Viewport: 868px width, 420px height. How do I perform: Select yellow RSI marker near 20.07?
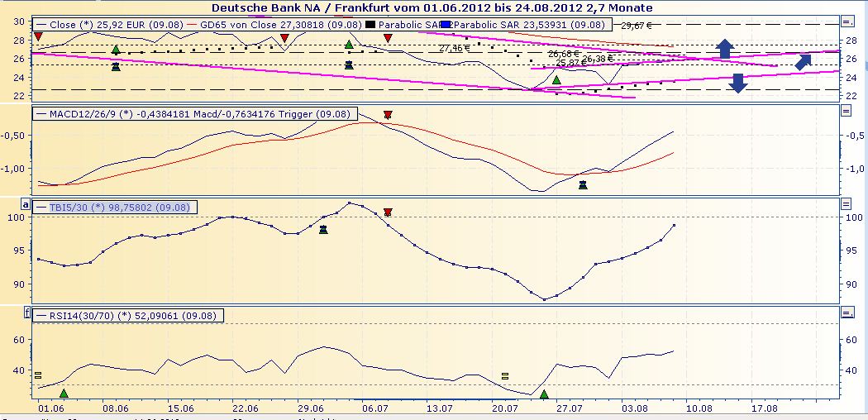click(x=505, y=375)
